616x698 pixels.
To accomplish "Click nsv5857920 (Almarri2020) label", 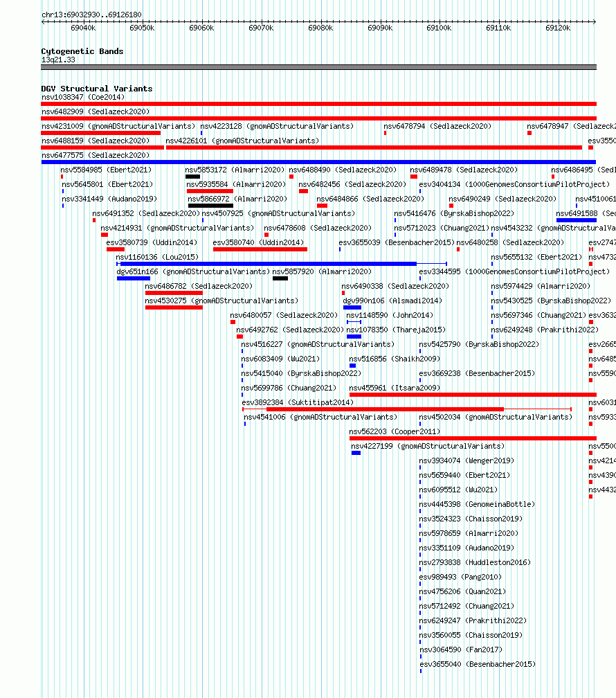I will pyautogui.click(x=322, y=271).
